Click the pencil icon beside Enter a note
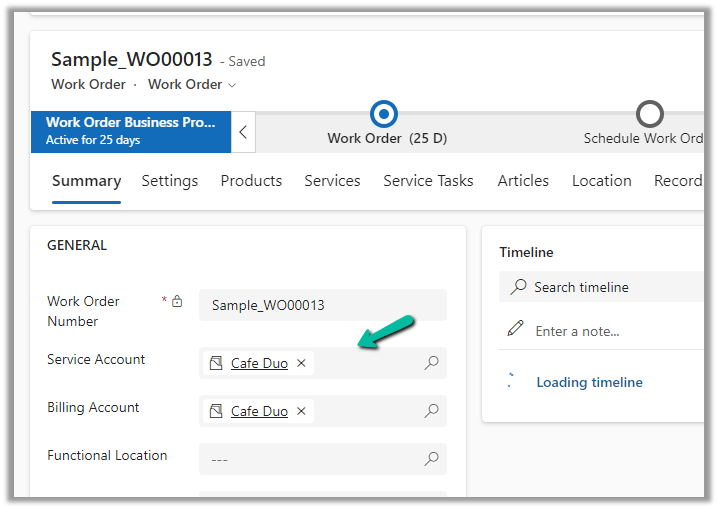Viewport: 718px width, 509px height. 516,329
